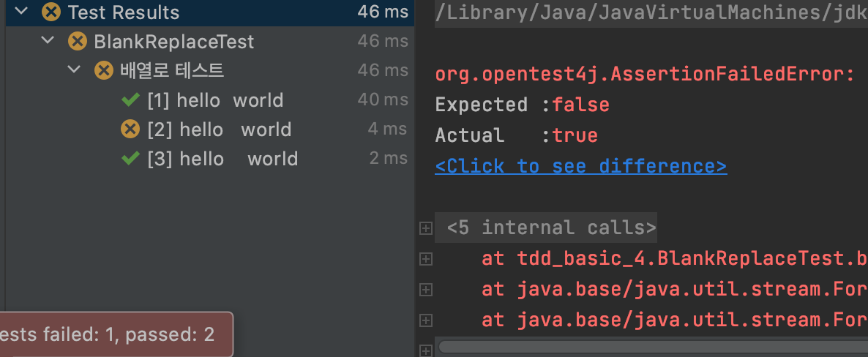Expand the 5 internal calls fold
Screen dimensions: 868x357
pos(426,228)
